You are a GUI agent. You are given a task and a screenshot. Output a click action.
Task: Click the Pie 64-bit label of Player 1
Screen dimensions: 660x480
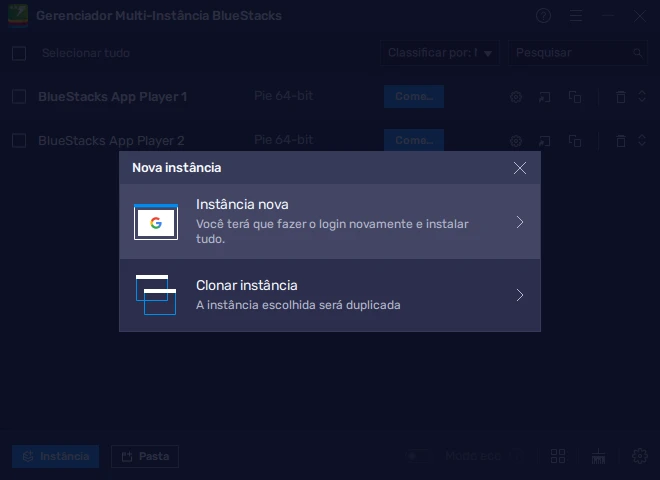284,96
